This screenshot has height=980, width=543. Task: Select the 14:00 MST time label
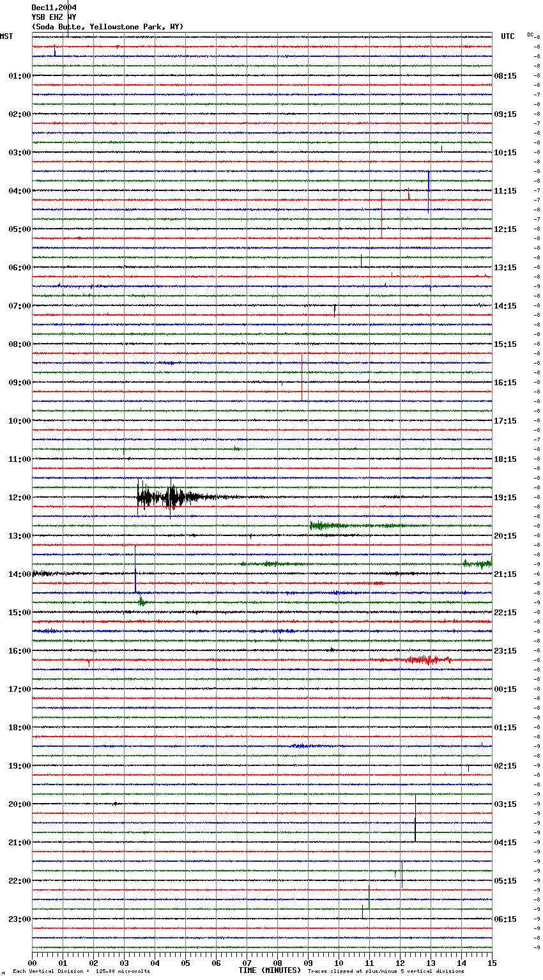click(x=20, y=574)
